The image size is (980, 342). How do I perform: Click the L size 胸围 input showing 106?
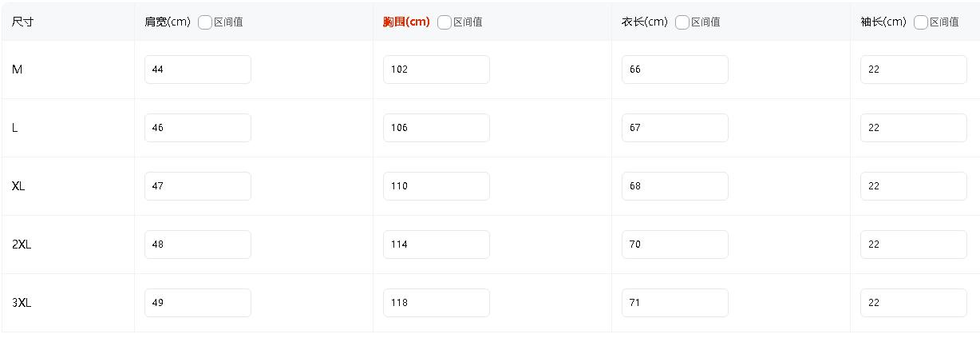436,128
